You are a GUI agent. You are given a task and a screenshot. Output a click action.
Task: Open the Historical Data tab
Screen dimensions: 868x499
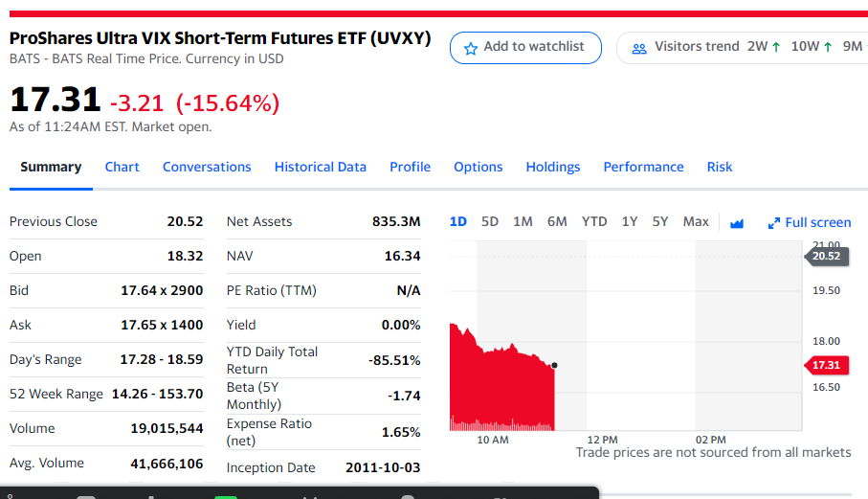click(321, 167)
